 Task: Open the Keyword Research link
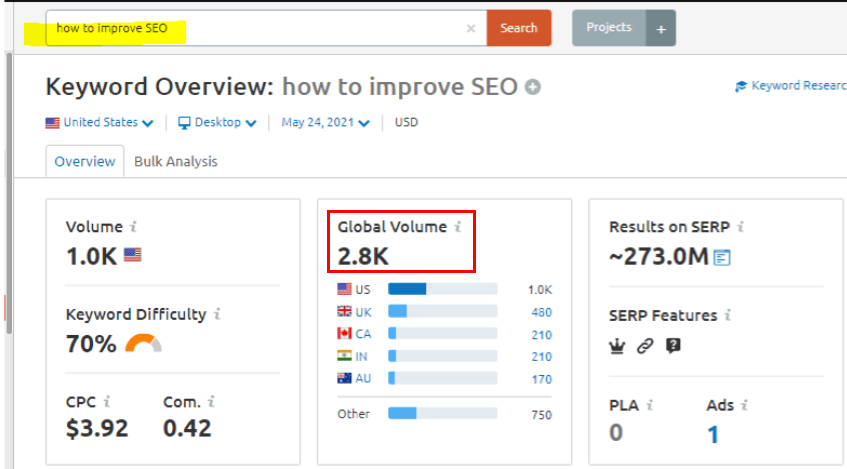(792, 86)
